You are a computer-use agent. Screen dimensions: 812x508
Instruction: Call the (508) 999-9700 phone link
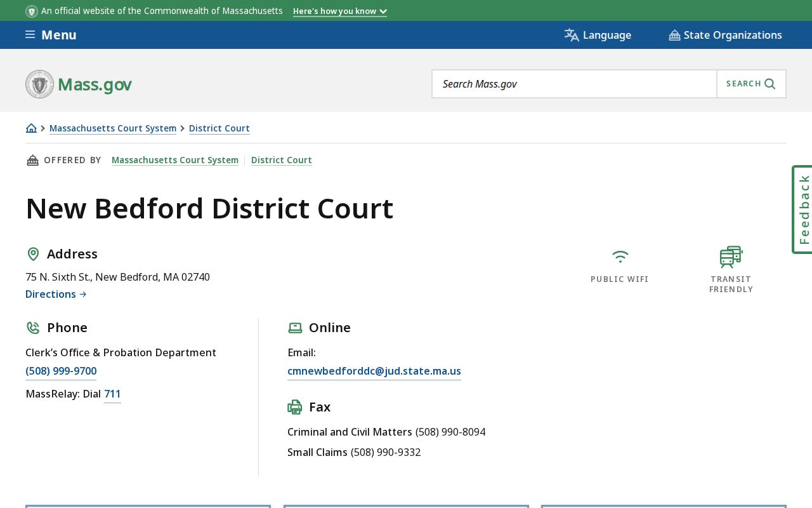(x=61, y=371)
